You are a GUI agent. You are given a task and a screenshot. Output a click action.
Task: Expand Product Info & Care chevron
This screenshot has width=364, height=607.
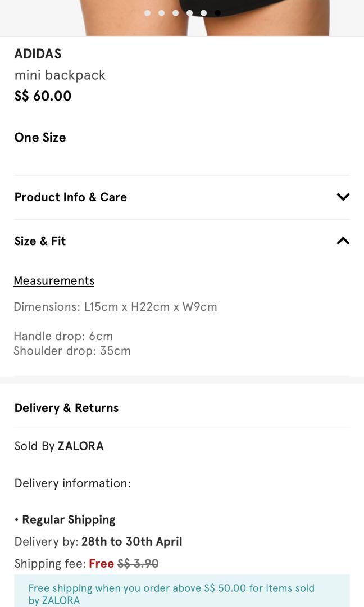[343, 197]
